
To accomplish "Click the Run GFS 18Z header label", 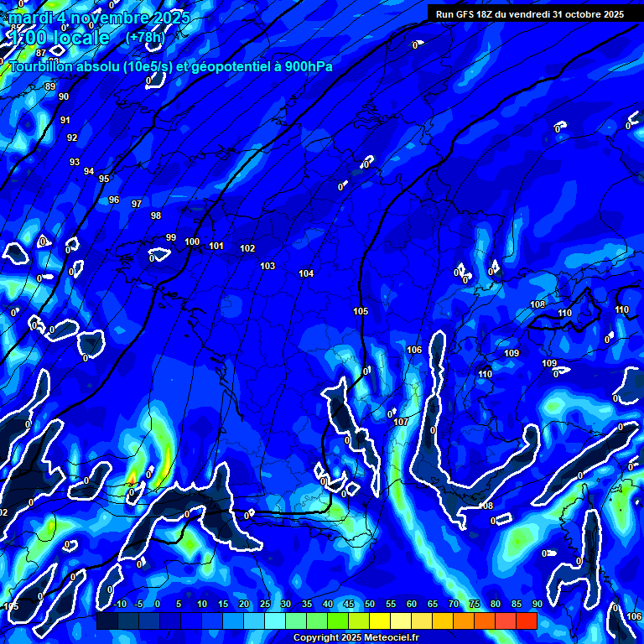I will [x=529, y=14].
